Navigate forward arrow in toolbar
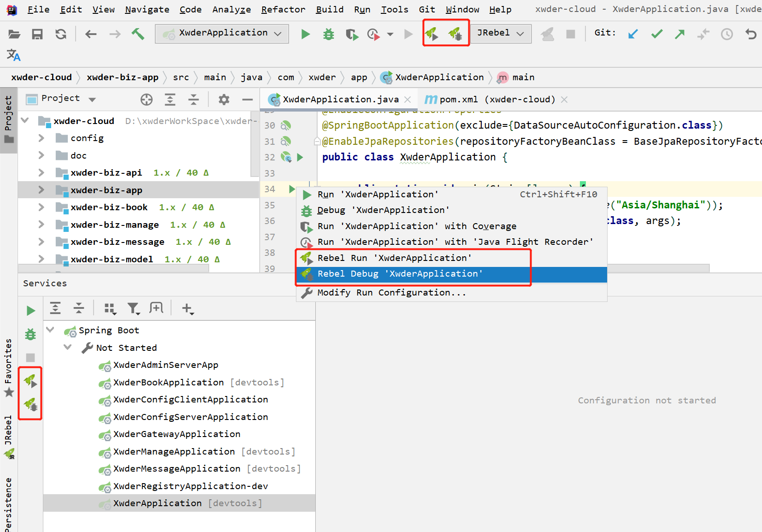The width and height of the screenshot is (762, 532). pyautogui.click(x=115, y=34)
